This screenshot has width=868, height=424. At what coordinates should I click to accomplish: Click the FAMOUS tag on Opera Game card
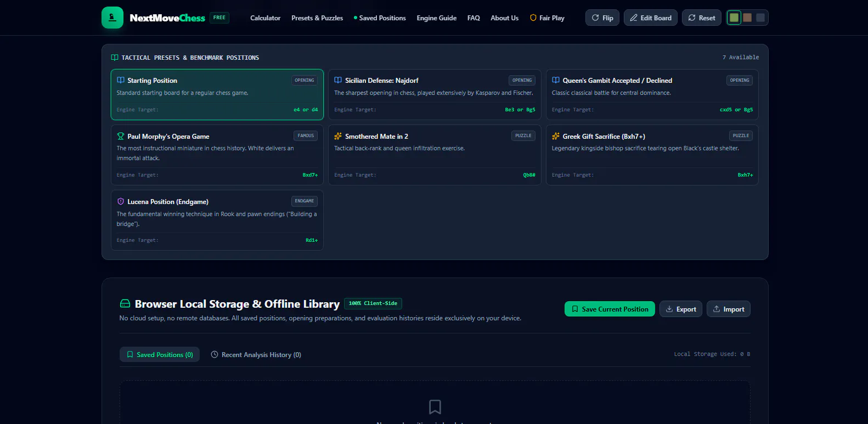(x=306, y=135)
